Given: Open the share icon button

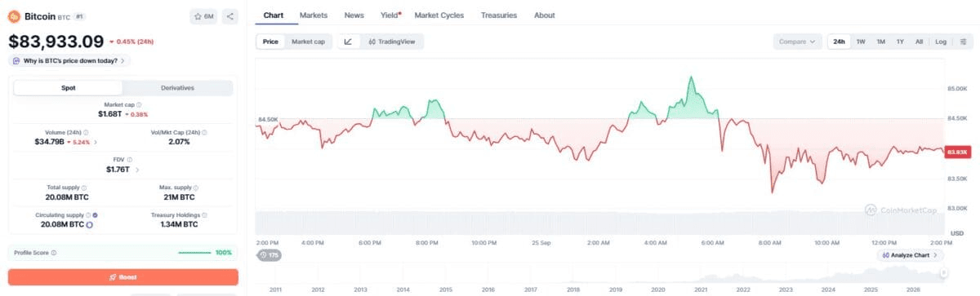Looking at the screenshot, I should 229,15.
